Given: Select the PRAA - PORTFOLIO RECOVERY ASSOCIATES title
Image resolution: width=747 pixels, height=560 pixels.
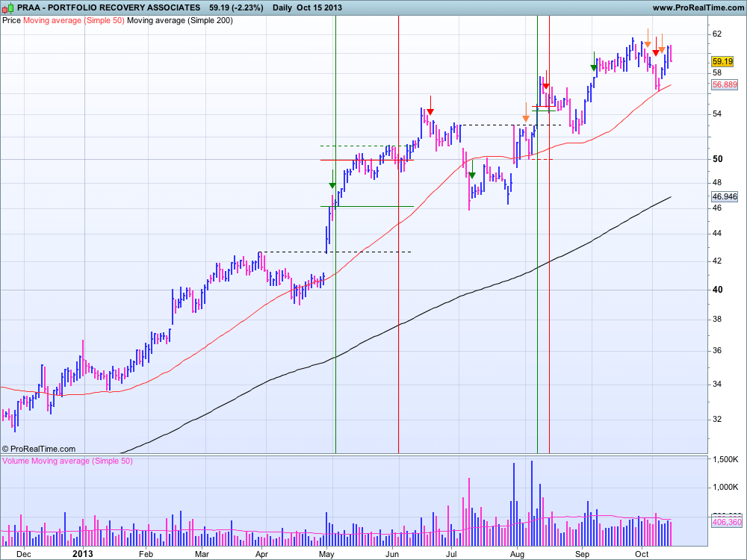Looking at the screenshot, I should [108, 7].
